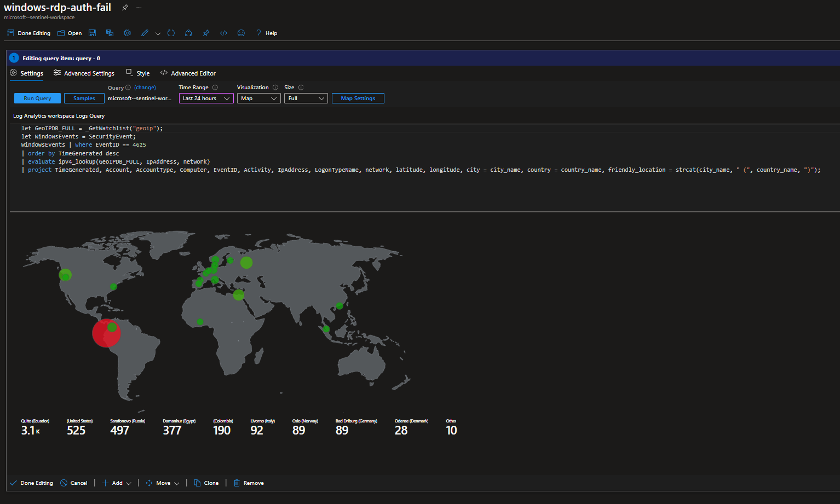The width and height of the screenshot is (840, 504).
Task: Refresh the workbook with the refresh icon
Action: pos(171,33)
